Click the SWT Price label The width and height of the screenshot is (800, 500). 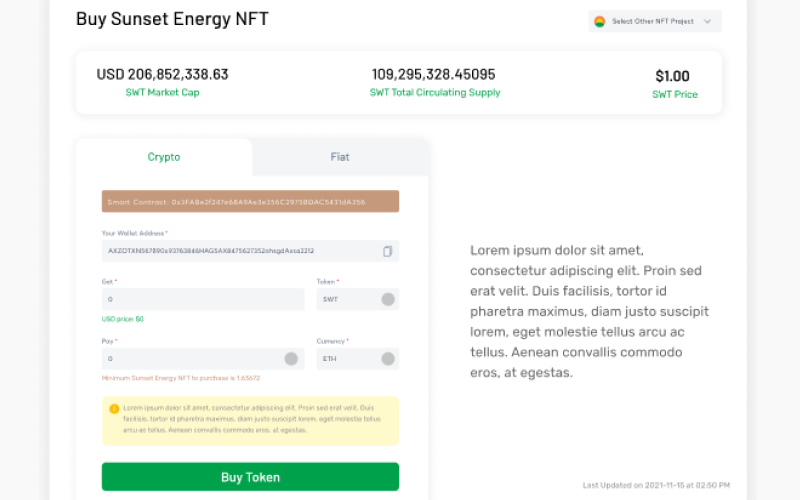(675, 95)
